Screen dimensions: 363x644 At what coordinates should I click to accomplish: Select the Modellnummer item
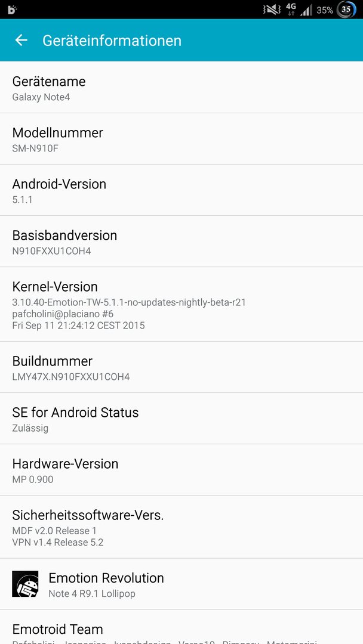coord(181,139)
